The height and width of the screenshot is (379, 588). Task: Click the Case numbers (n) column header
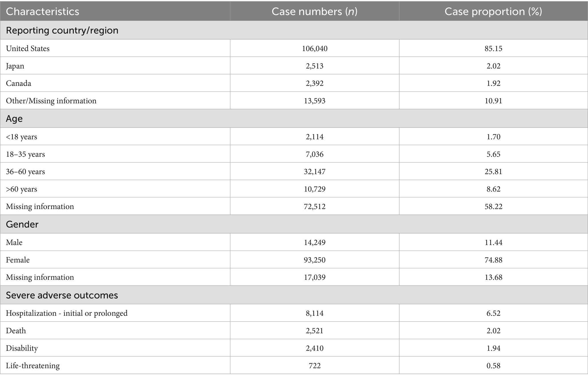[x=314, y=11]
